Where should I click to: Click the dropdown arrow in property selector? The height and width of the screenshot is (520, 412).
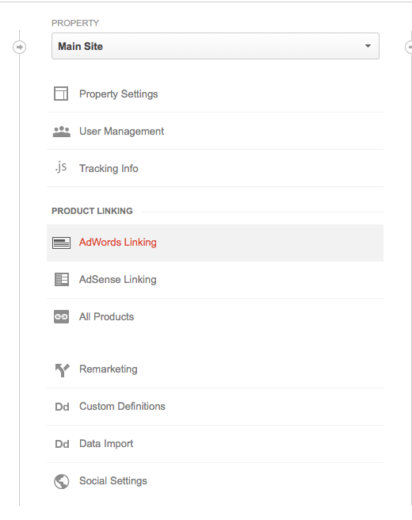(x=368, y=46)
